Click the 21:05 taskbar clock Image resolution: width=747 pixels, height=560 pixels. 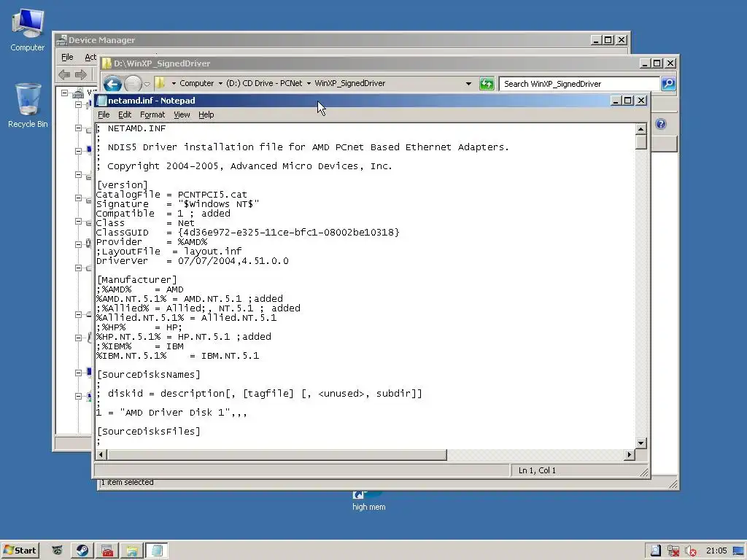coord(716,551)
